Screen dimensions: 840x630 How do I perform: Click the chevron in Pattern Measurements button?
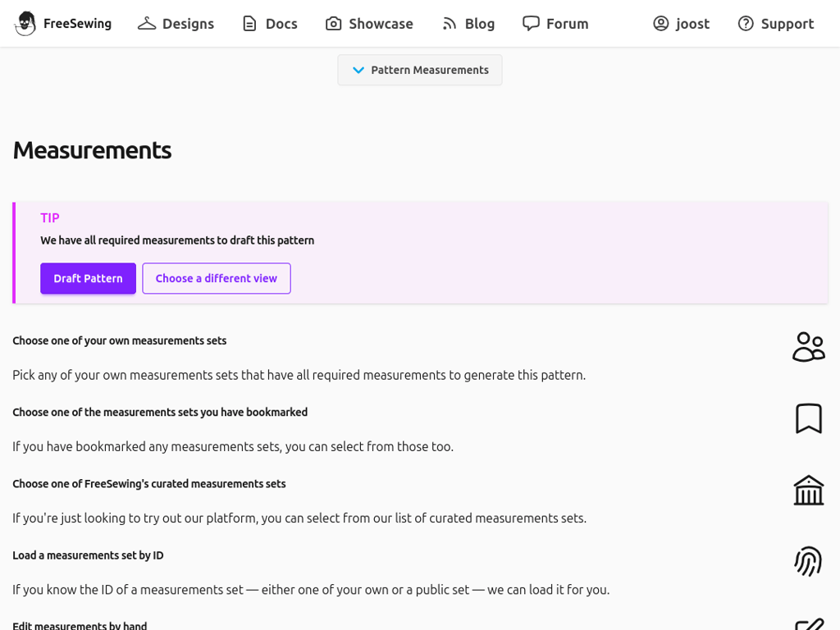tap(358, 71)
